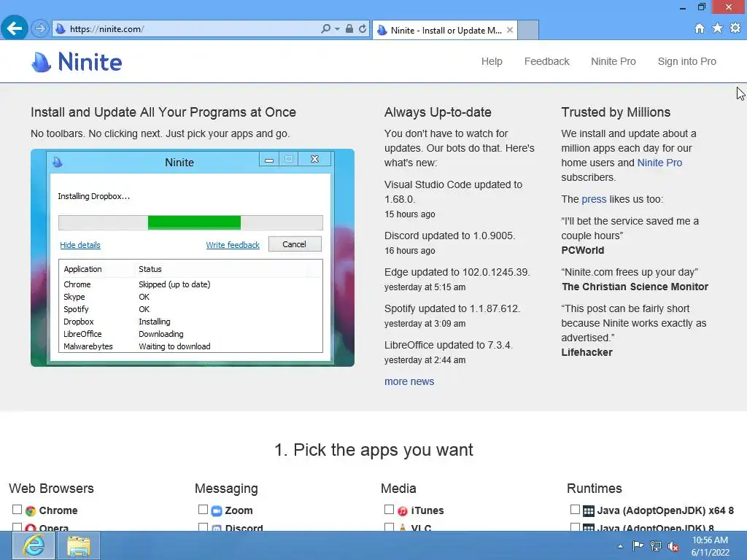Close the Ninite browser tab
The height and width of the screenshot is (560, 747).
[510, 30]
